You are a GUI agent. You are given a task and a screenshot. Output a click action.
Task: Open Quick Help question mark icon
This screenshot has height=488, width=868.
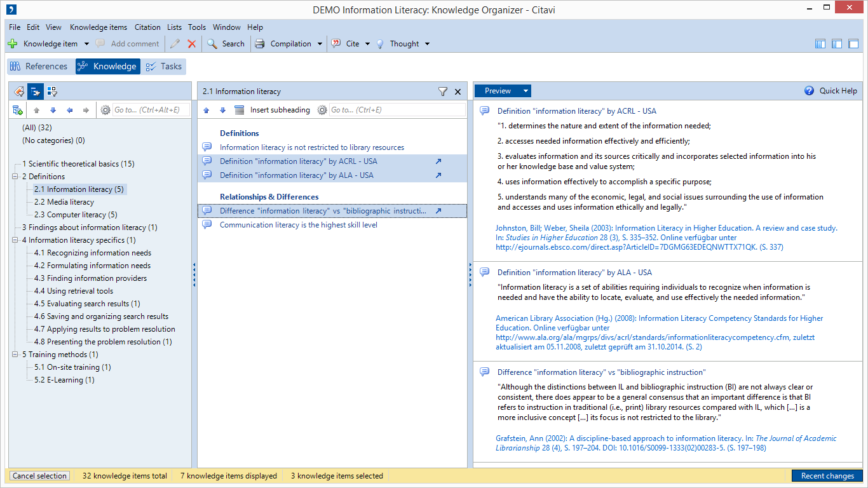(x=809, y=91)
